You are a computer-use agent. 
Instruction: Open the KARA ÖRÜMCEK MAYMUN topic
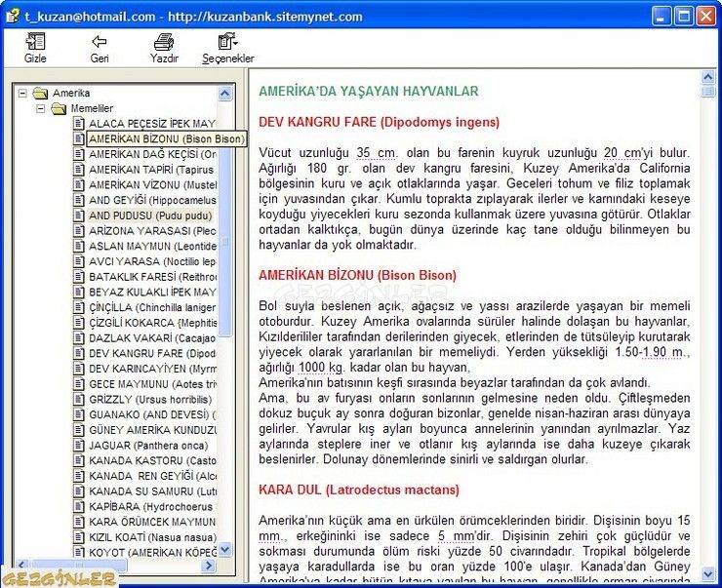coord(152,522)
